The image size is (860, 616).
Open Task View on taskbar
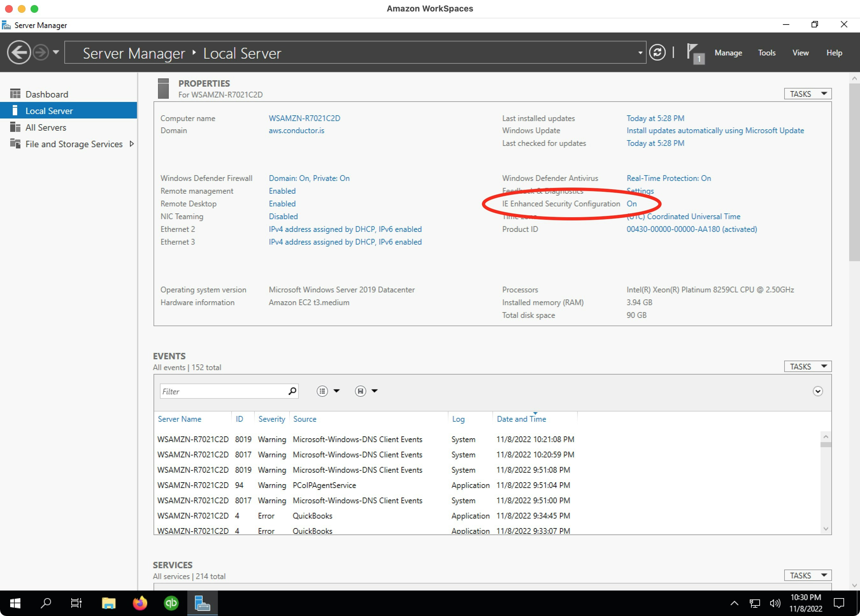pos(76,603)
